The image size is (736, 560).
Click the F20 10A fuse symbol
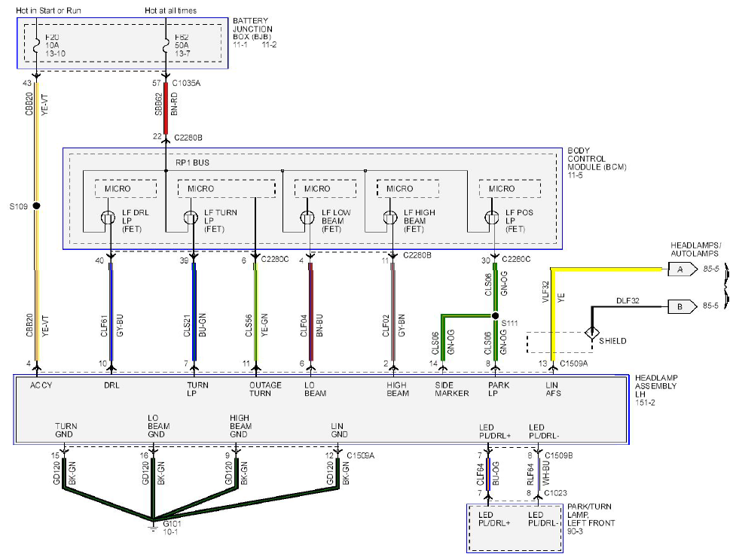(x=37, y=47)
